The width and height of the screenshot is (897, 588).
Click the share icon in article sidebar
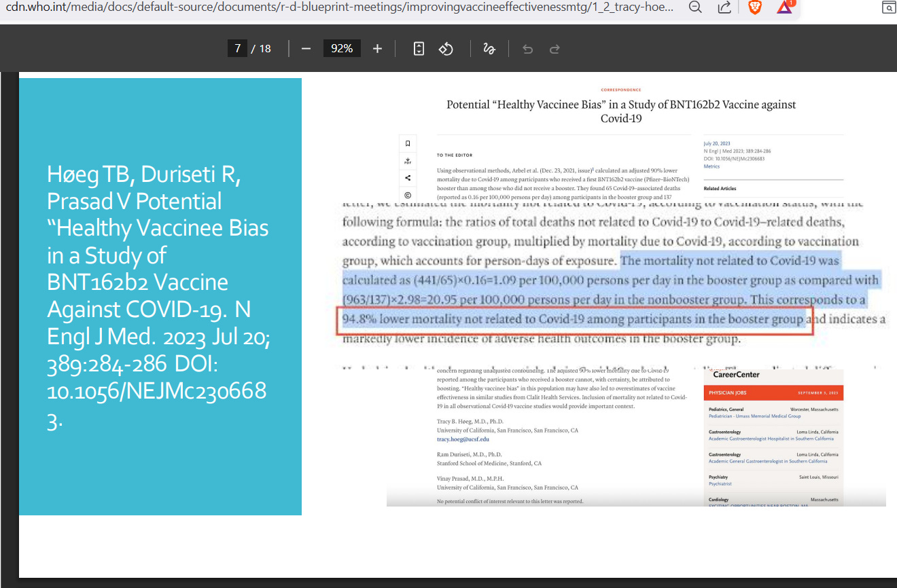[x=408, y=178]
